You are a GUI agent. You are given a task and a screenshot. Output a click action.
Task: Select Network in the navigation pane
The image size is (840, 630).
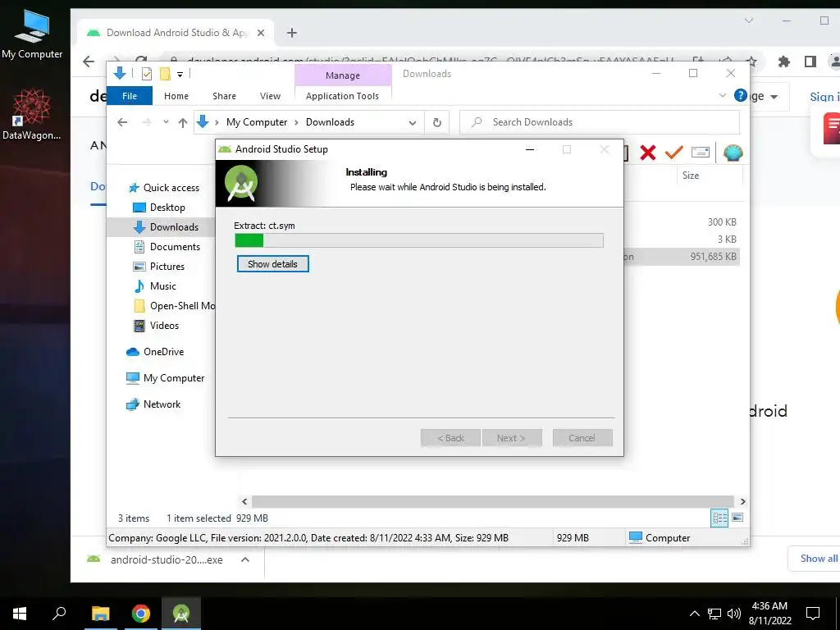click(x=153, y=404)
